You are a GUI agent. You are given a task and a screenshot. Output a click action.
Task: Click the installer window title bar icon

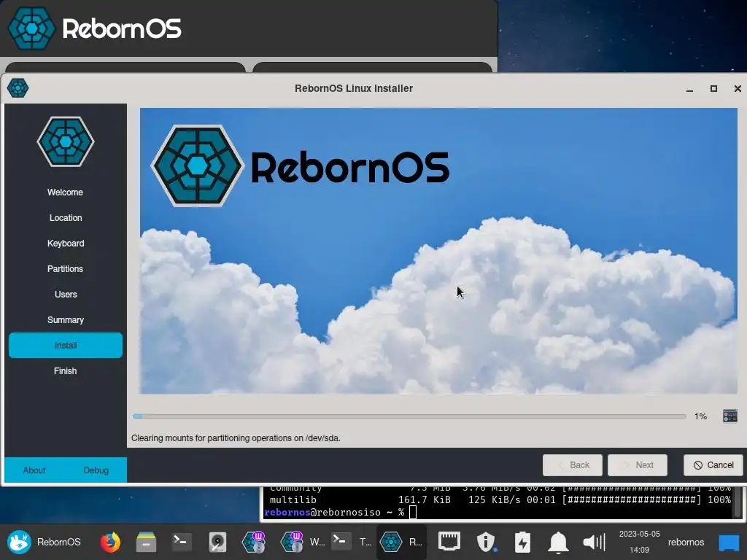18,88
